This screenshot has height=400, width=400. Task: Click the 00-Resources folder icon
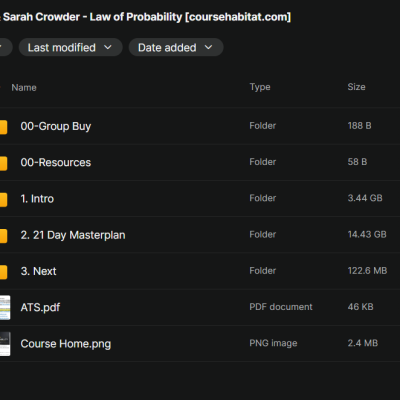tap(3, 163)
